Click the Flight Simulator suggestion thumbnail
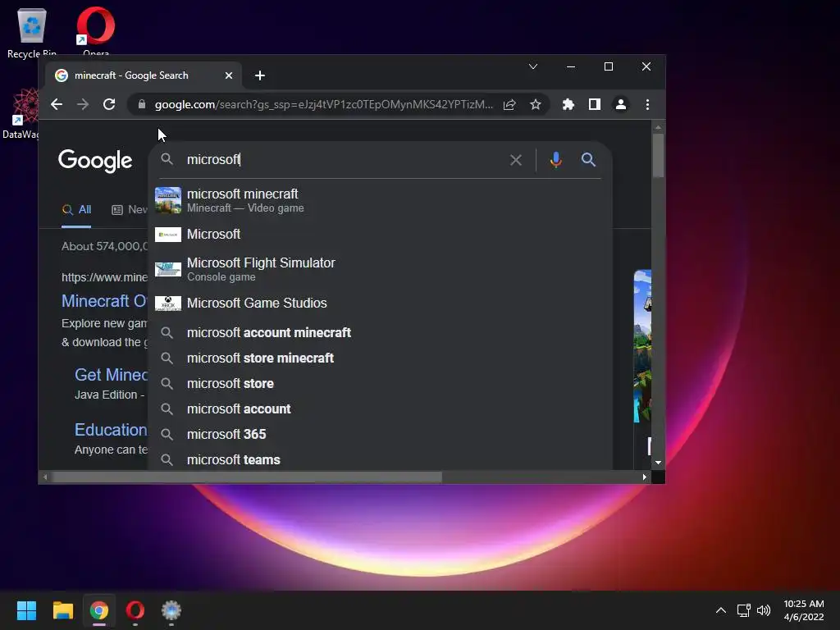The width and height of the screenshot is (840, 630). [168, 269]
